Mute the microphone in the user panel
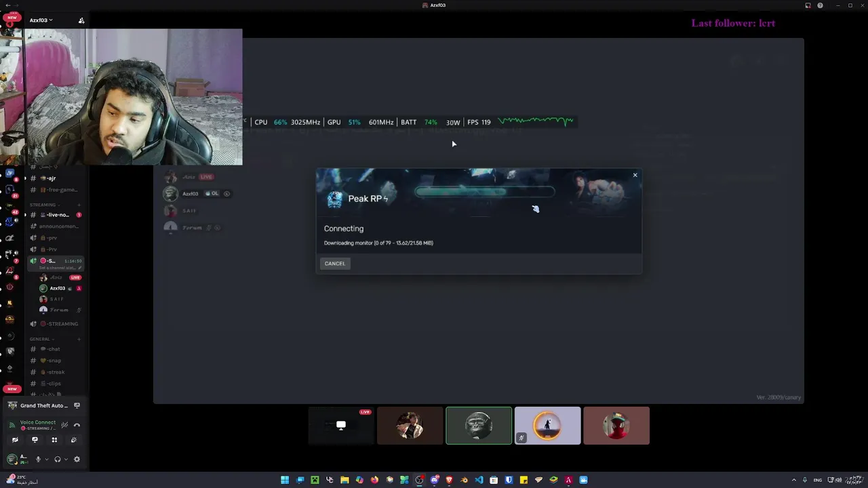Image resolution: width=868 pixels, height=488 pixels. 38,460
